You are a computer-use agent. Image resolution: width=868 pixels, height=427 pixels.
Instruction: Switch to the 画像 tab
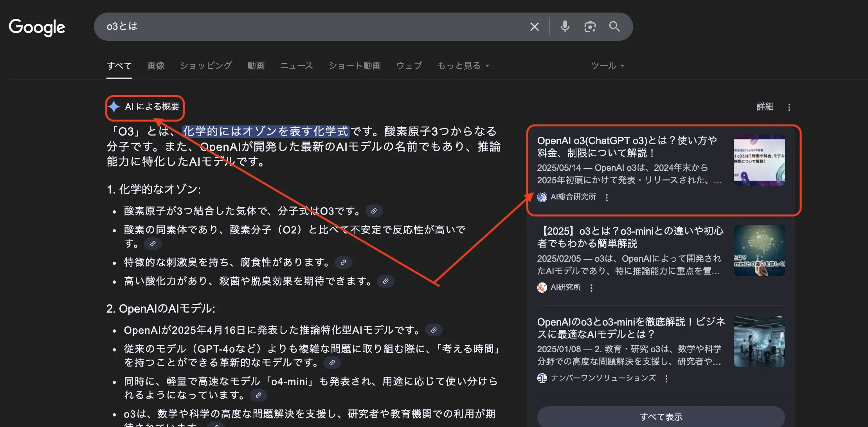pyautogui.click(x=156, y=66)
